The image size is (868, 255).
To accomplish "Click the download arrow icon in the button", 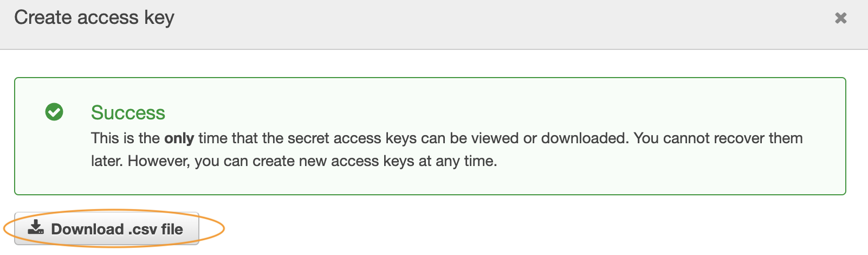I will pyautogui.click(x=36, y=228).
